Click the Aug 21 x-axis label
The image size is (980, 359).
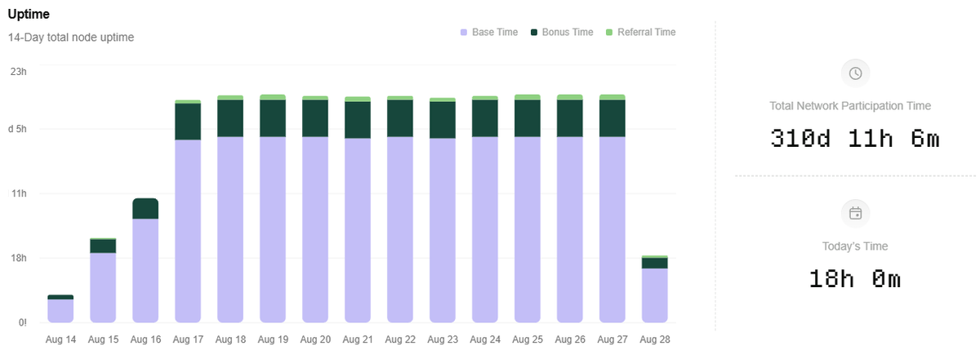point(358,339)
